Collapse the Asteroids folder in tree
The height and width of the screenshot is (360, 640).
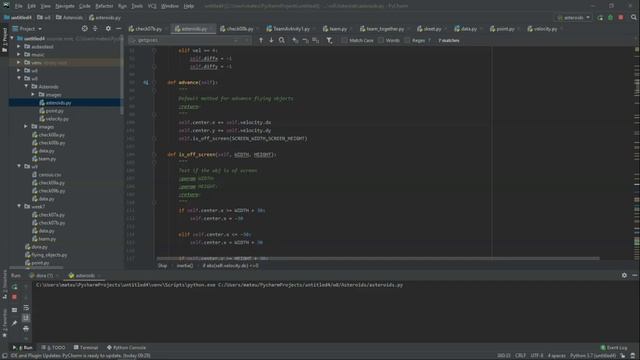(x=26, y=87)
